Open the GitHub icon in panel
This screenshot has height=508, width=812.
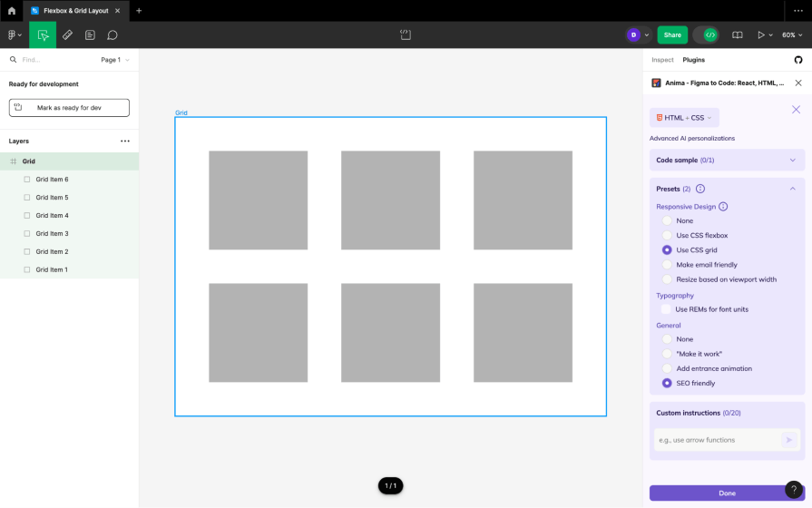click(x=798, y=60)
